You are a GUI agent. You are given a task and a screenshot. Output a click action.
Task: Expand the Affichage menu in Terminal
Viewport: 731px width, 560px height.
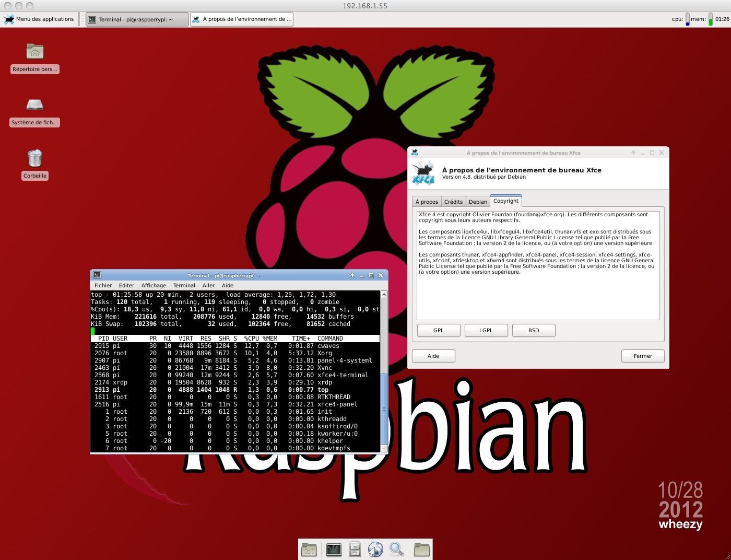[x=154, y=285]
